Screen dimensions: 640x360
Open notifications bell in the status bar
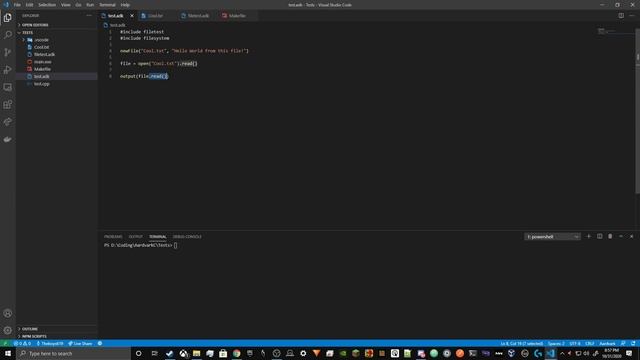(633, 344)
